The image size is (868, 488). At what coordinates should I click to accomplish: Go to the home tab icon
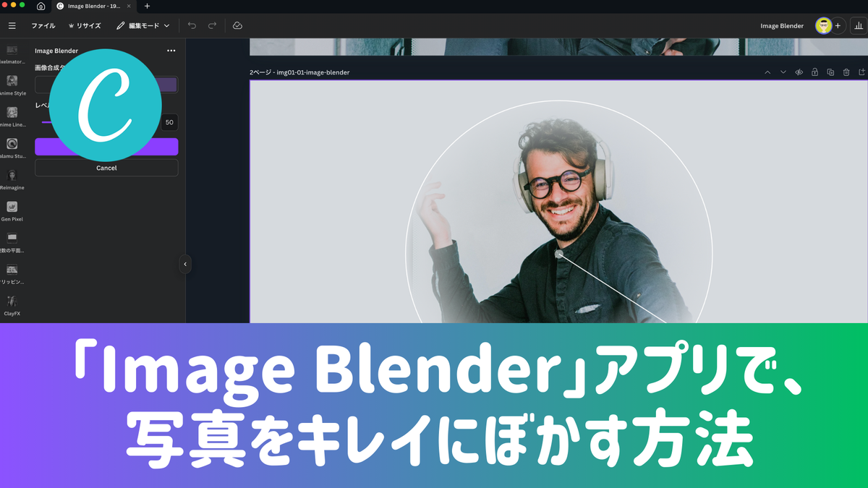coord(41,6)
